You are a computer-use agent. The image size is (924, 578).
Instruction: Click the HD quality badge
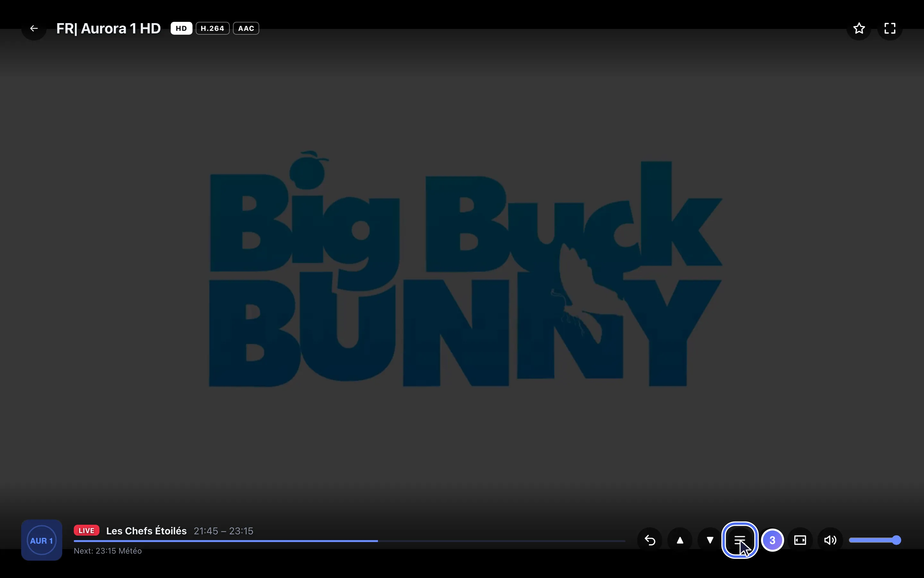pyautogui.click(x=181, y=28)
